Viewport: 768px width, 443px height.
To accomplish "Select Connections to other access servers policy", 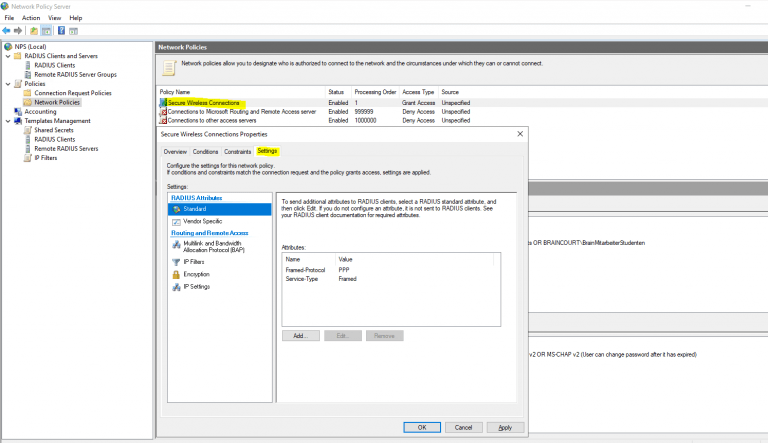I will 212,121.
